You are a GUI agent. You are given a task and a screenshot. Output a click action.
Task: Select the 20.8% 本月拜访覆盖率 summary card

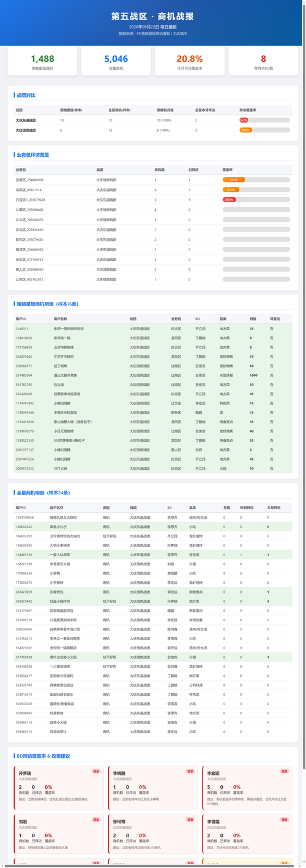click(x=190, y=62)
